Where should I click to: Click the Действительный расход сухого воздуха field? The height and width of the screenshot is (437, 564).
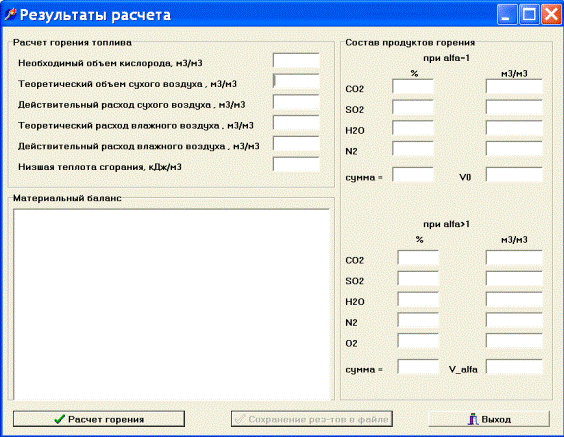(x=296, y=103)
